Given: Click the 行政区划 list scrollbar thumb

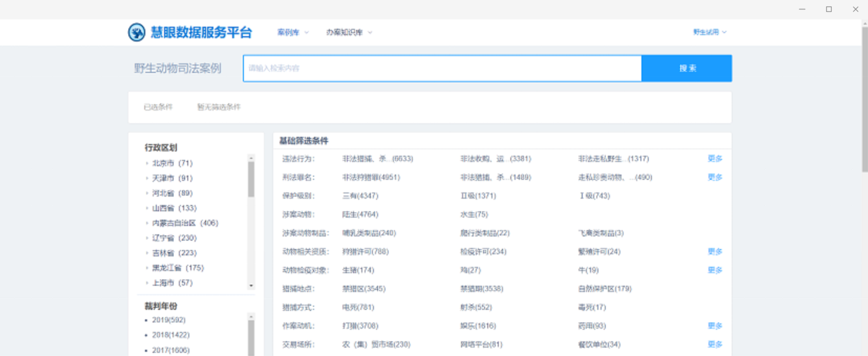Looking at the screenshot, I should 251,179.
